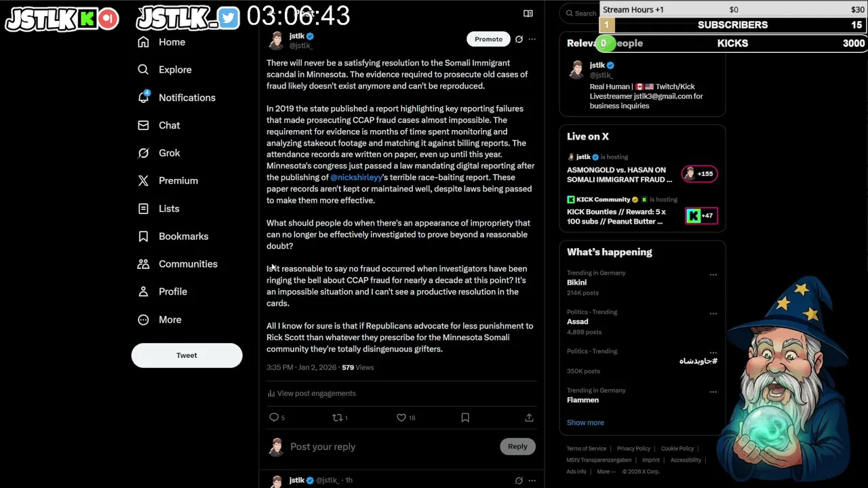868x488 pixels.
Task: Click the 3:35 PM Jan 2, 2026 timestamp
Action: click(301, 367)
